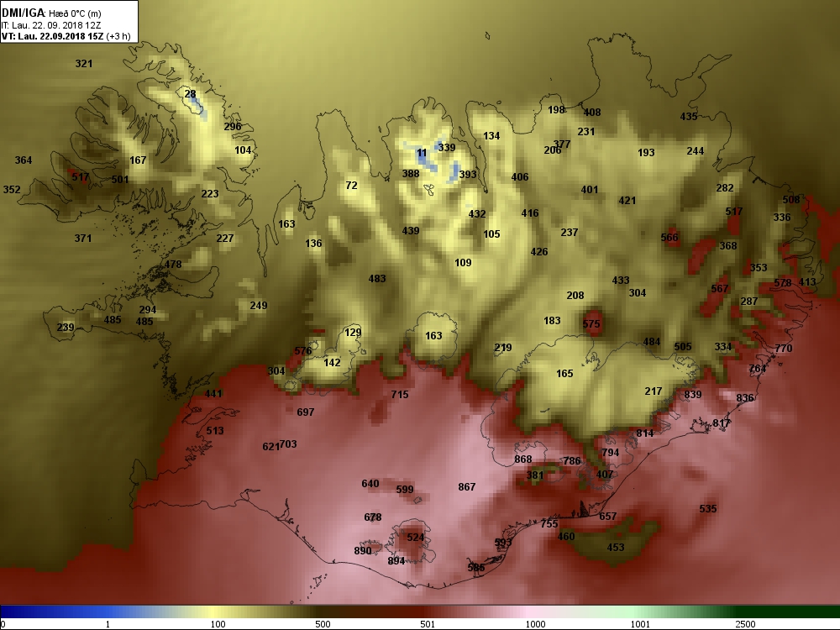840x630 pixels.
Task: Select the map value 352
Action: pos(12,190)
